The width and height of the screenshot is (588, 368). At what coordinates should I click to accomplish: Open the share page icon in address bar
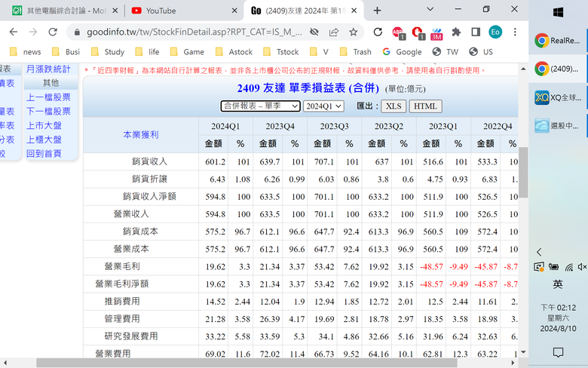click(x=334, y=32)
